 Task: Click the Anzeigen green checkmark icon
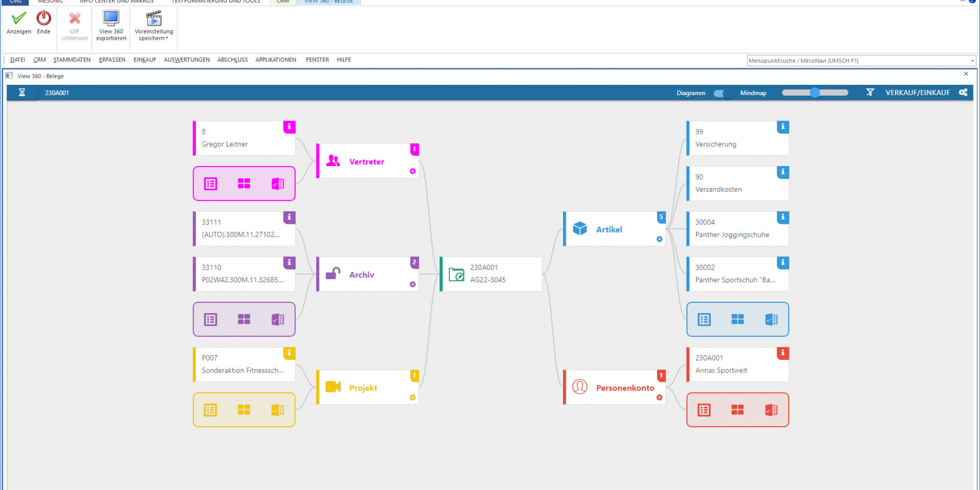coord(19,18)
